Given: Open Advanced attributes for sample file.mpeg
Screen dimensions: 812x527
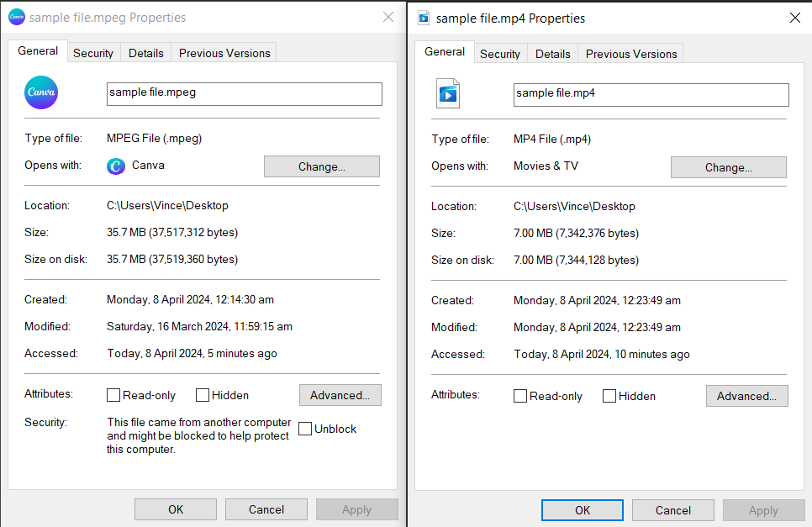Looking at the screenshot, I should 340,395.
